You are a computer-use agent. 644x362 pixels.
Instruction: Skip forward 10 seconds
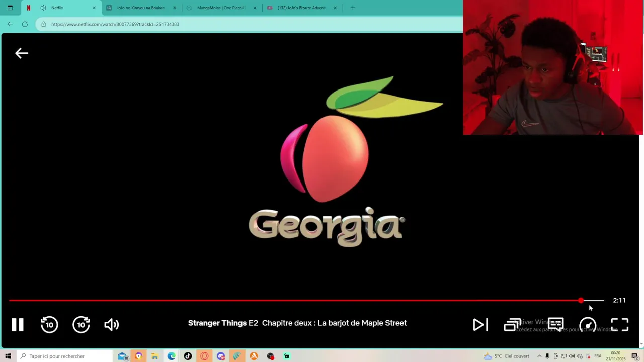click(81, 325)
